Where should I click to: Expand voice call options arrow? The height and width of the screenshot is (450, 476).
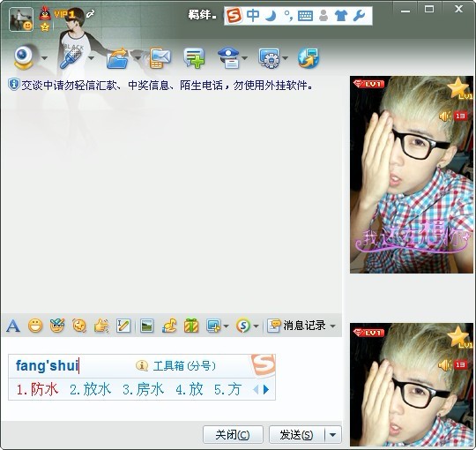point(92,58)
